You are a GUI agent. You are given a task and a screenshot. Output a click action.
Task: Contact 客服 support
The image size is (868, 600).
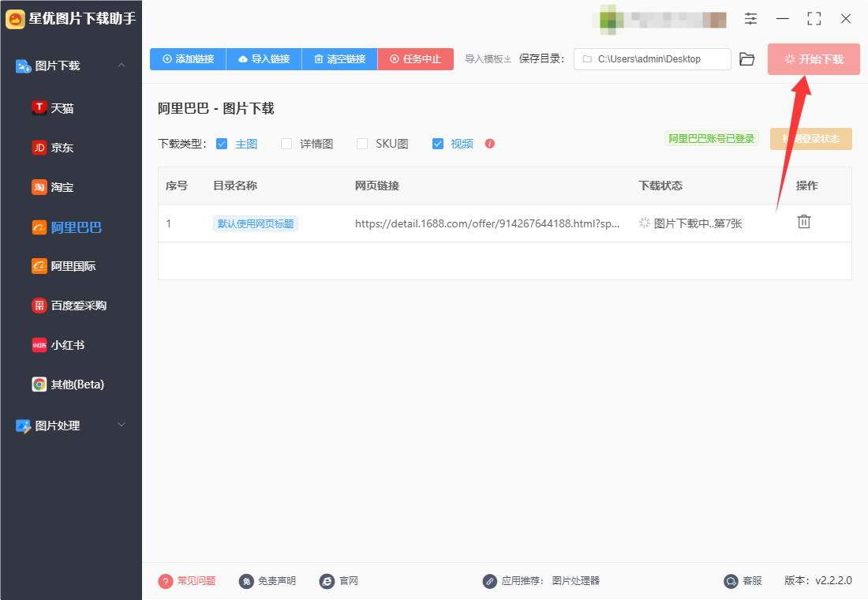tap(752, 580)
